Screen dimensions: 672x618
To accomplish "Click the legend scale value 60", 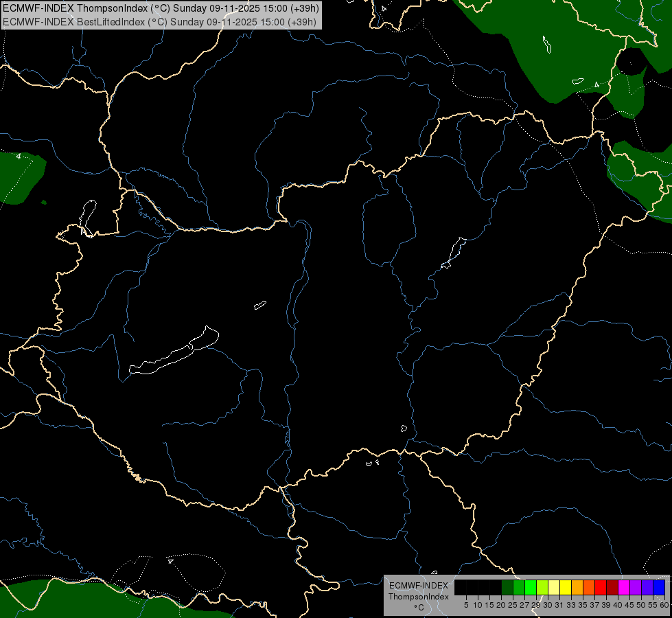I will tap(664, 605).
